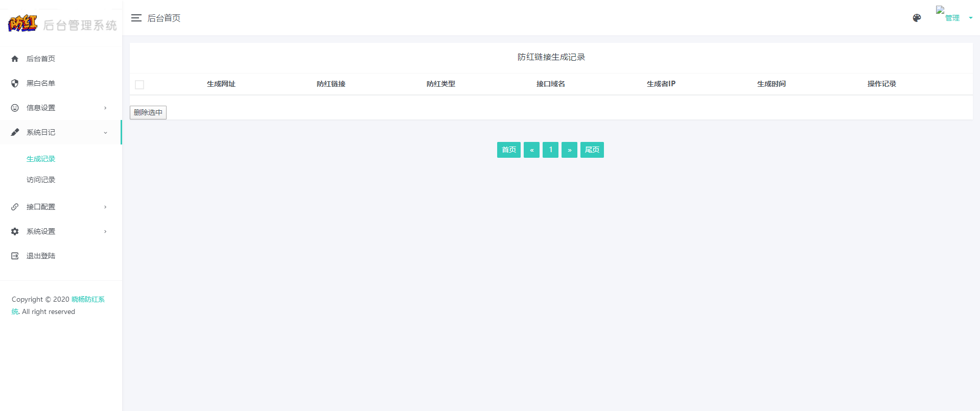
Task: Click the logout icon for 退出登陆
Action: click(x=15, y=256)
